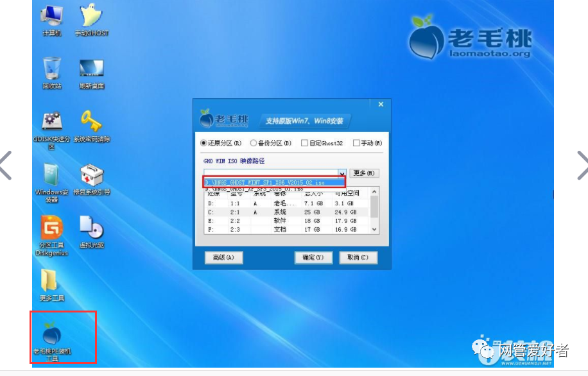Open the 回收站 recycle bin
588x376 pixels.
52,73
